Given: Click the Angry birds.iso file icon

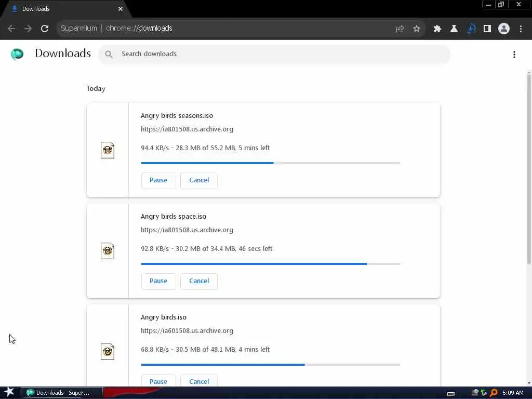Looking at the screenshot, I should click(108, 352).
